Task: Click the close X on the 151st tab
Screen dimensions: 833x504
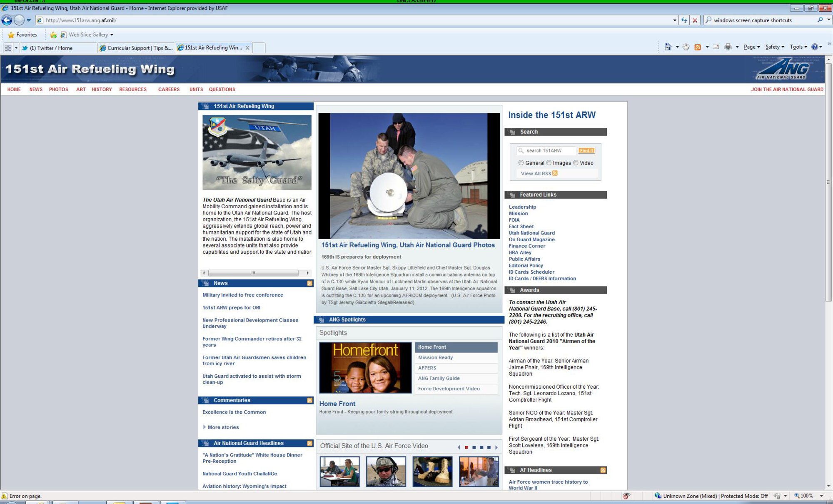Action: pos(247,48)
